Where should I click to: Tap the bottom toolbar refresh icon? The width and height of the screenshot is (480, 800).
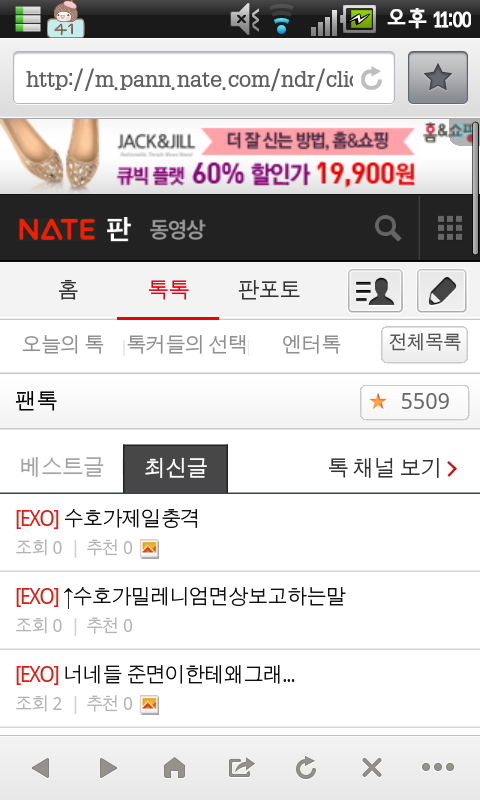coord(306,767)
